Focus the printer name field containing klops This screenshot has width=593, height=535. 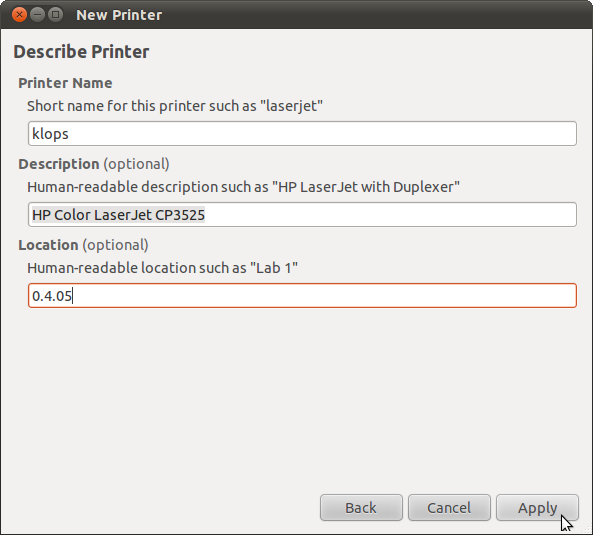pos(302,133)
